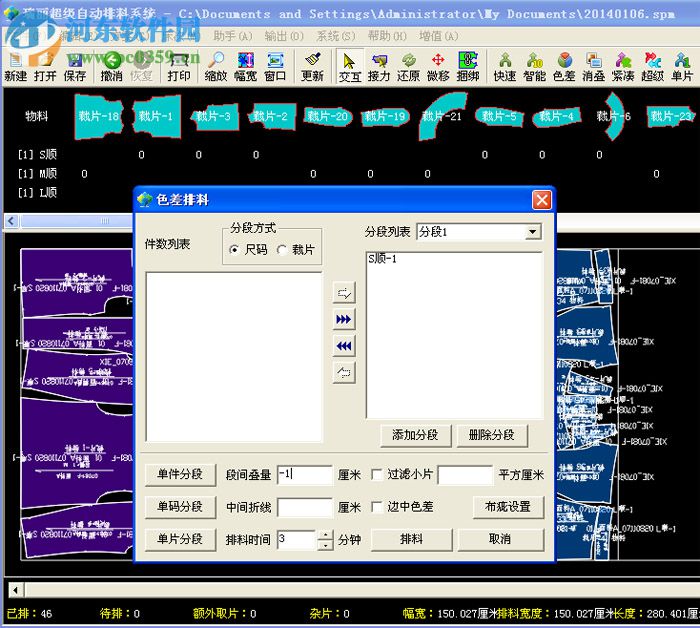Screen dimensions: 700x628
Task: Click the 段间叠量 input field
Action: (305, 474)
